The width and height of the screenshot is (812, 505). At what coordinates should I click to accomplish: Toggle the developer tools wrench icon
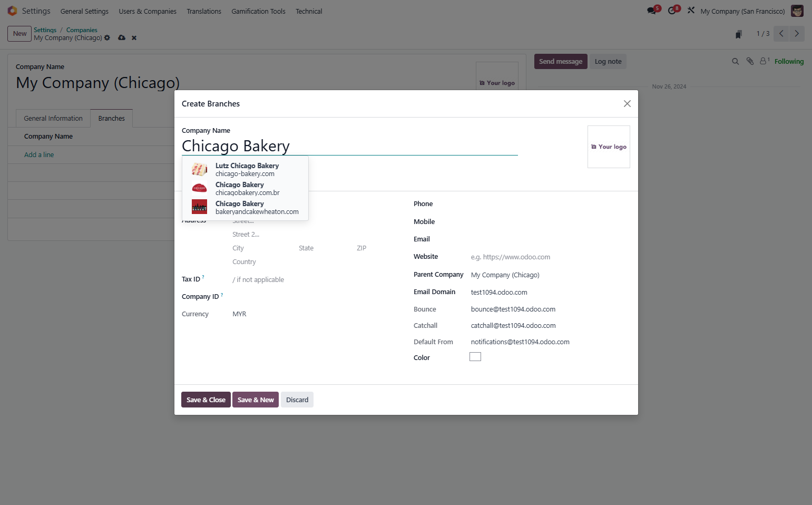tap(691, 11)
